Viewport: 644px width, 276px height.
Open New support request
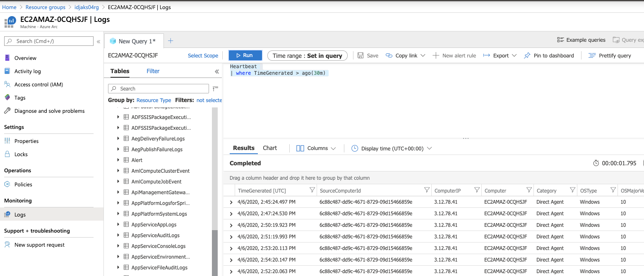39,245
